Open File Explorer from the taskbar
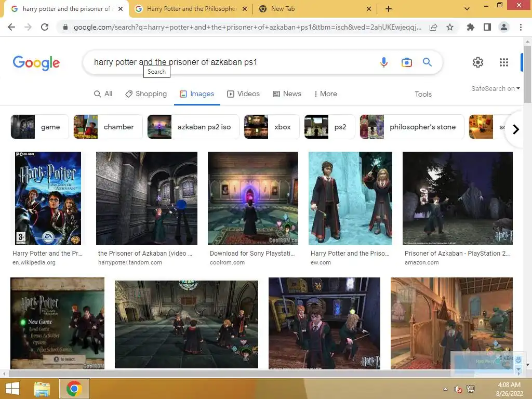532x399 pixels. 42,389
